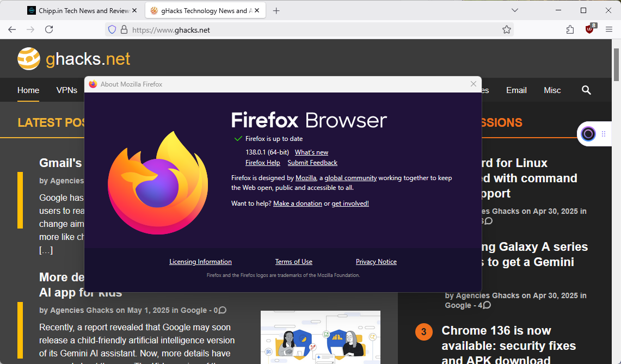Open the Chrome 136 is now available article
Screen dimensions: 621x364
tap(508, 346)
